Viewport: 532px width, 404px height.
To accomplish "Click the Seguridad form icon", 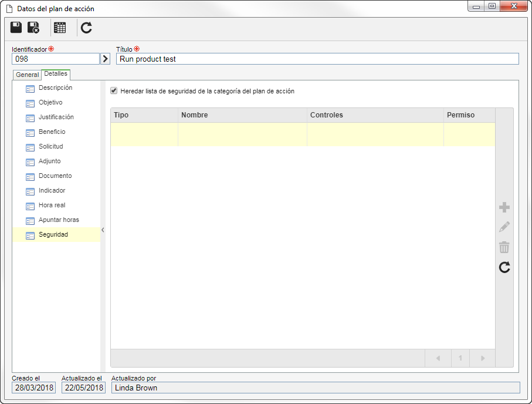I will point(30,236).
